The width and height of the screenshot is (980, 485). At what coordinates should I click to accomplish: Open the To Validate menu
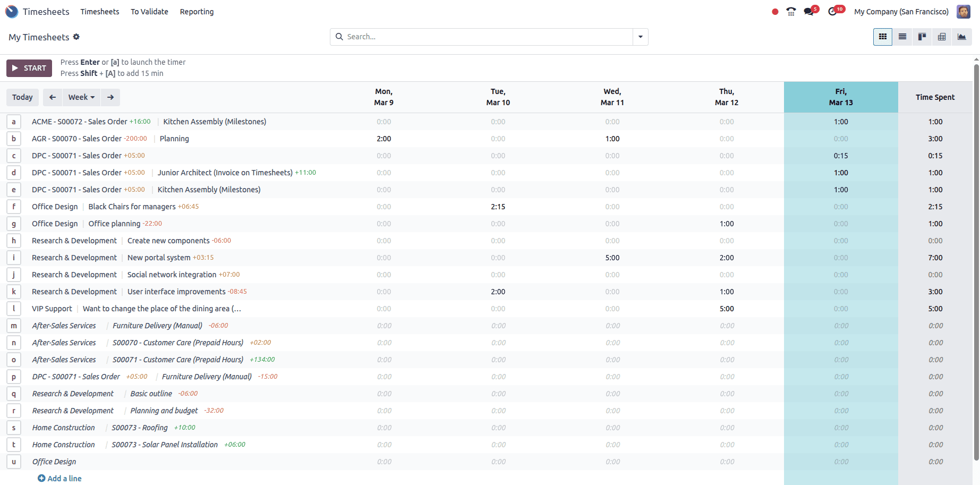pyautogui.click(x=149, y=11)
